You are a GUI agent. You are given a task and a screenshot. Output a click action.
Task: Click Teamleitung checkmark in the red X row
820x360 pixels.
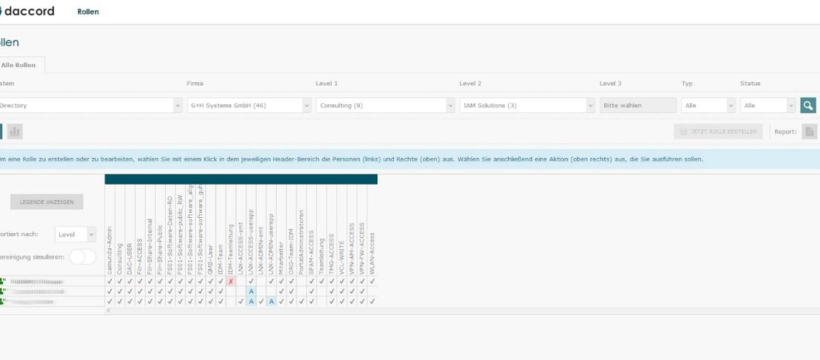(322, 281)
